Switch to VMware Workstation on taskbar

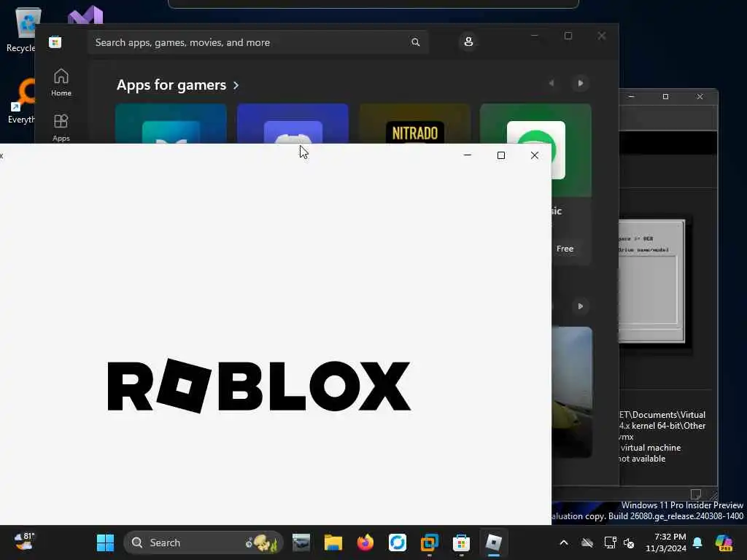click(x=429, y=542)
